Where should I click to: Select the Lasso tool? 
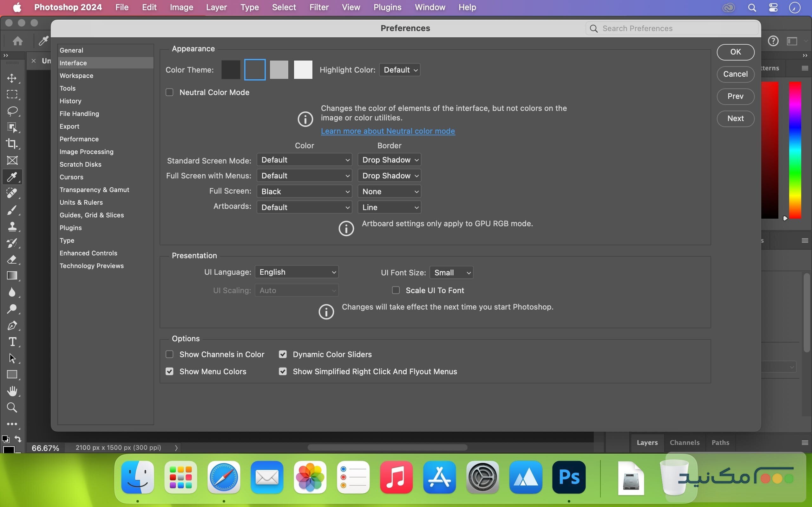(12, 111)
